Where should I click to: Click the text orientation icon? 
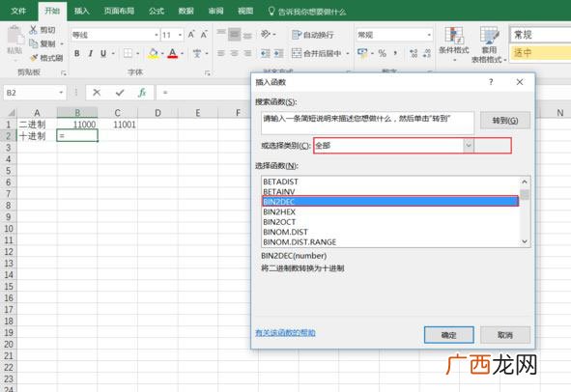[266, 34]
